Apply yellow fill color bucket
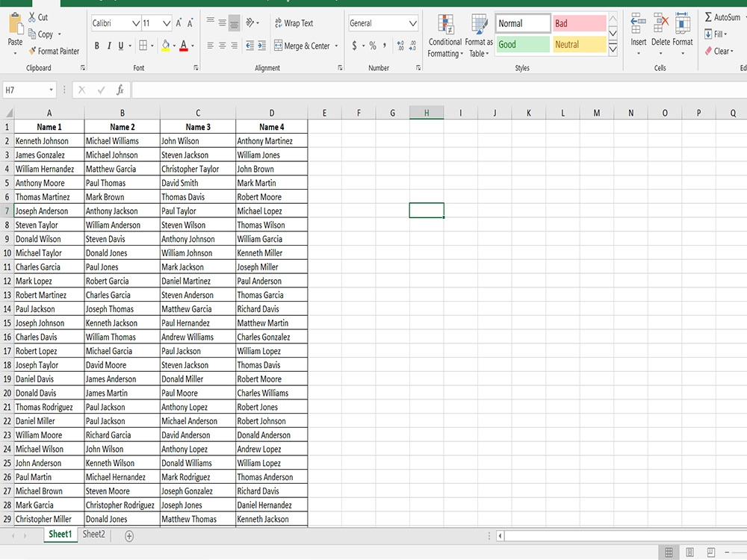The height and width of the screenshot is (560, 747). pyautogui.click(x=166, y=46)
